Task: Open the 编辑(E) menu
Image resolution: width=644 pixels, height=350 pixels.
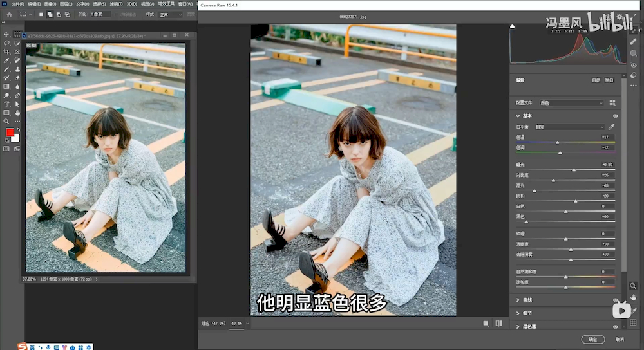Action: [34, 4]
